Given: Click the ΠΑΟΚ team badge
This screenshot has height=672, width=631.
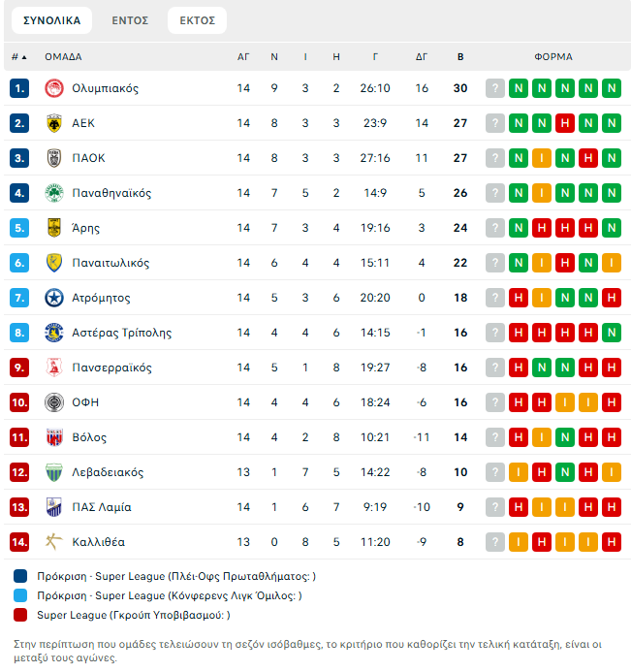Looking at the screenshot, I should pos(54,158).
